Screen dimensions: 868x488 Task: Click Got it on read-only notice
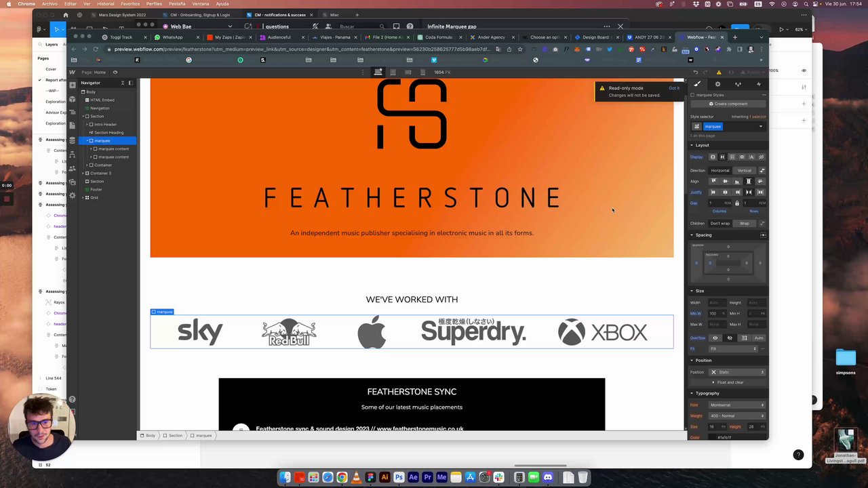(674, 88)
